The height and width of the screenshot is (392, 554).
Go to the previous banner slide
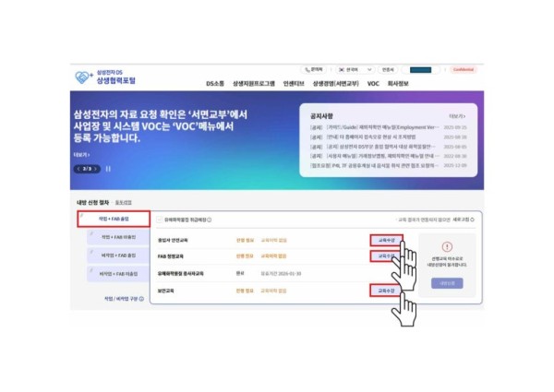tap(78, 169)
